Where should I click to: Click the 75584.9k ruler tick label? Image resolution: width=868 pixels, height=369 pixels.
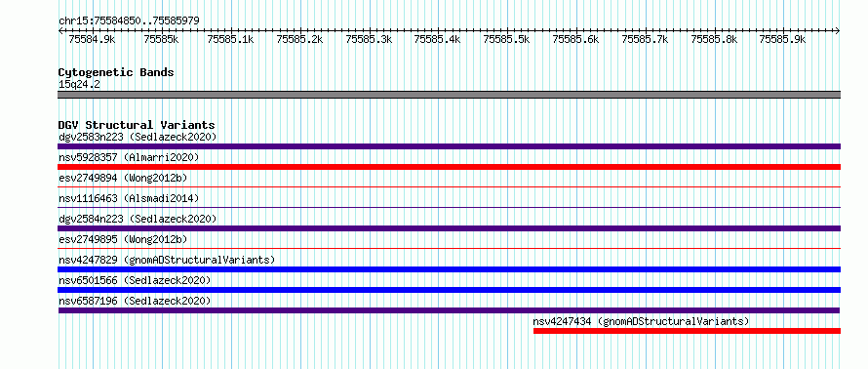coord(92,39)
